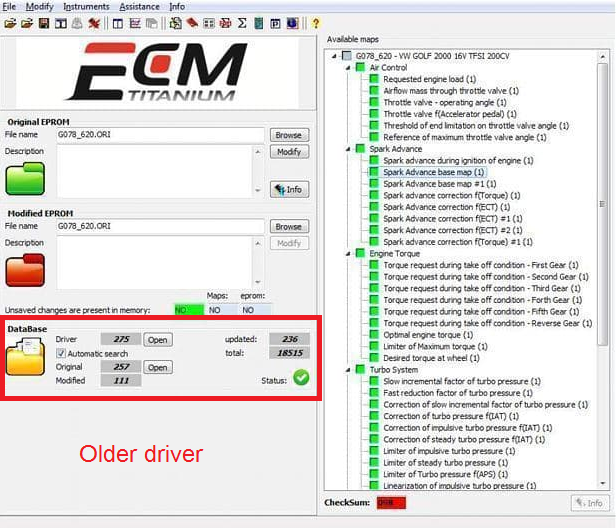616x528 pixels.
Task: Toggle the green box of Limiter of Maximum torque
Action: pos(374,346)
